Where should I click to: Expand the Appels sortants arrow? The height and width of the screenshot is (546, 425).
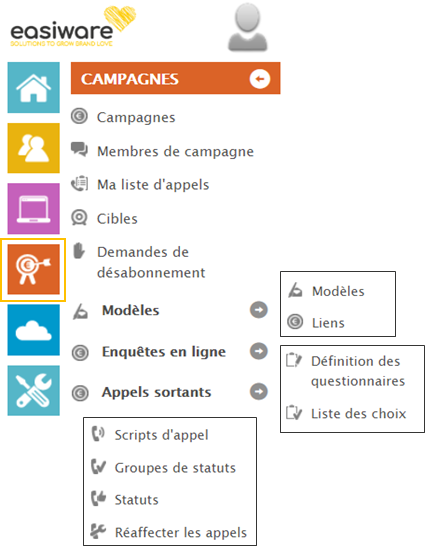pos(259,391)
